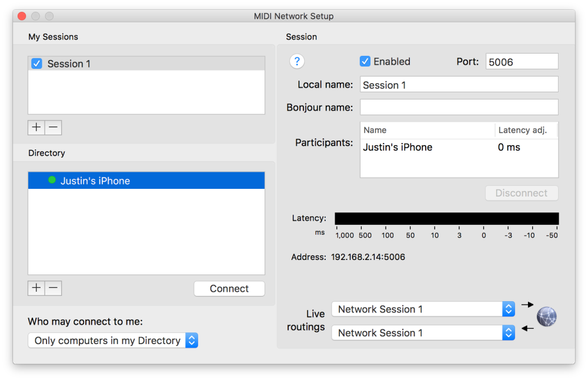Image resolution: width=588 pixels, height=380 pixels.
Task: Uncheck Session 1 checkbox in My Sessions
Action: click(36, 64)
